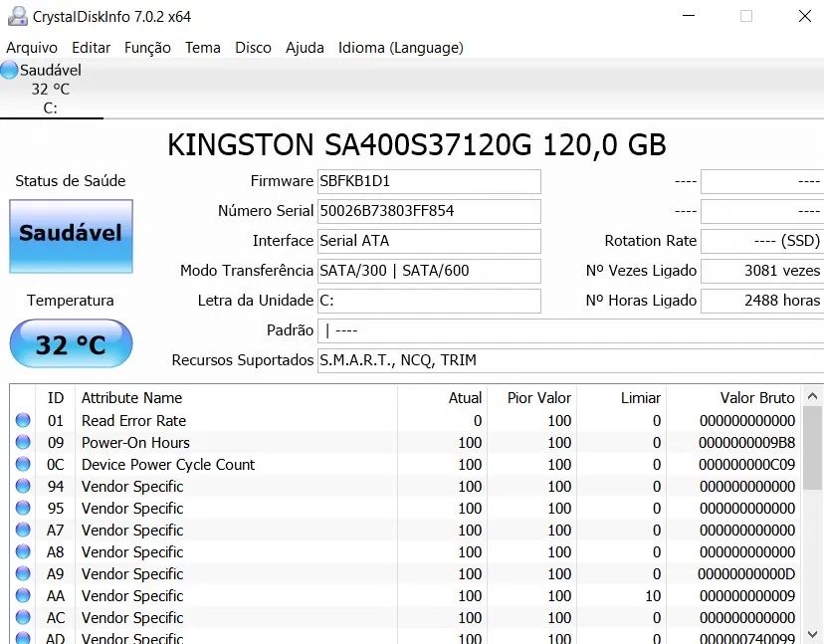Image resolution: width=824 pixels, height=644 pixels.
Task: Click the attribute list scrollbar thumb
Action: tap(812, 448)
